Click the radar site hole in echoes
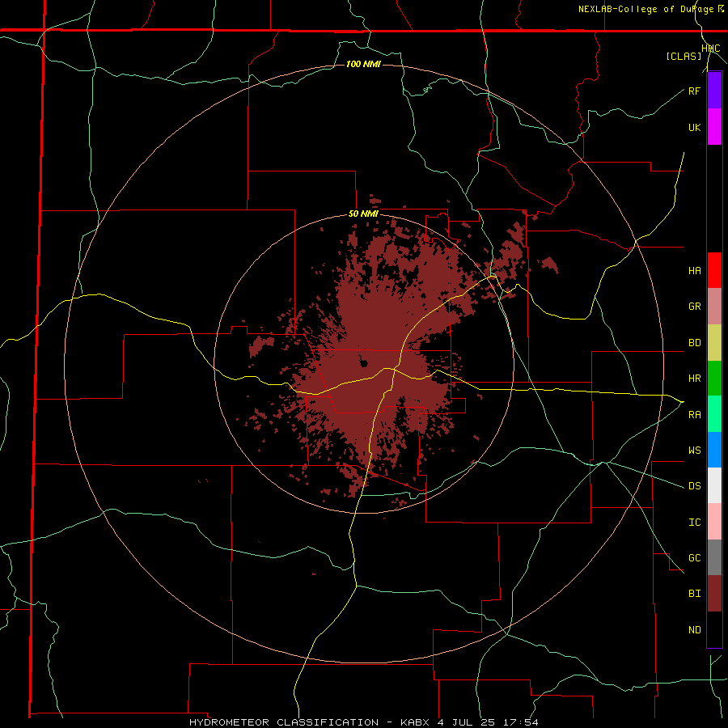The height and width of the screenshot is (728, 728). 363,362
